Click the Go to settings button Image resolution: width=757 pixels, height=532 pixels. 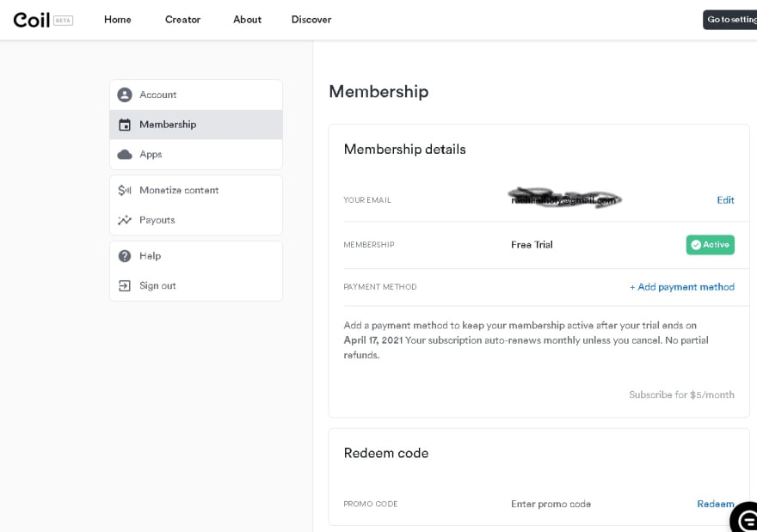pyautogui.click(x=730, y=20)
